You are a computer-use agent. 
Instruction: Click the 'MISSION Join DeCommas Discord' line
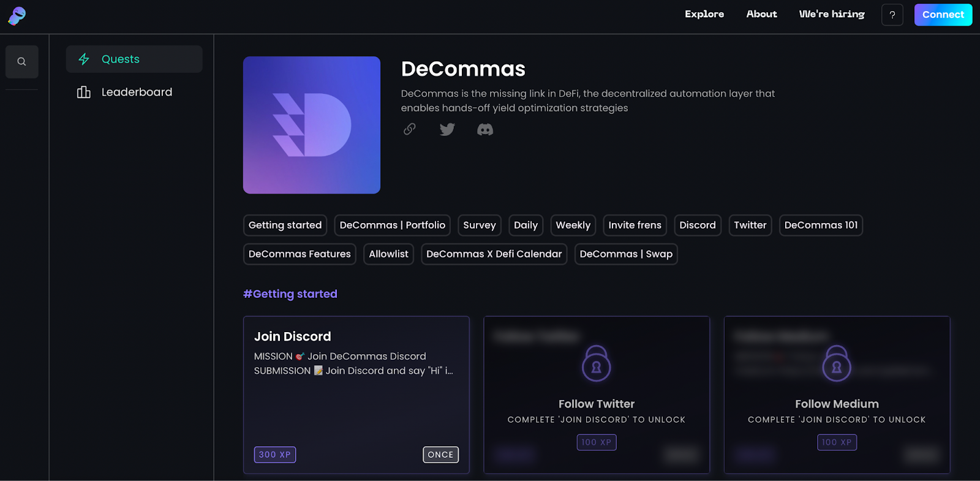tap(340, 356)
